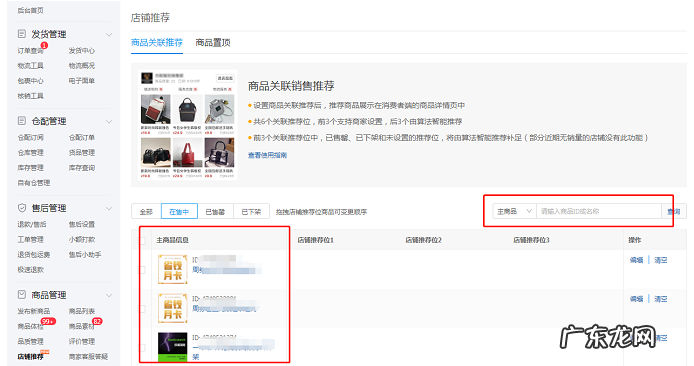Open 工单管理 in the sidebar
Image resolution: width=694 pixels, height=366 pixels.
31,239
